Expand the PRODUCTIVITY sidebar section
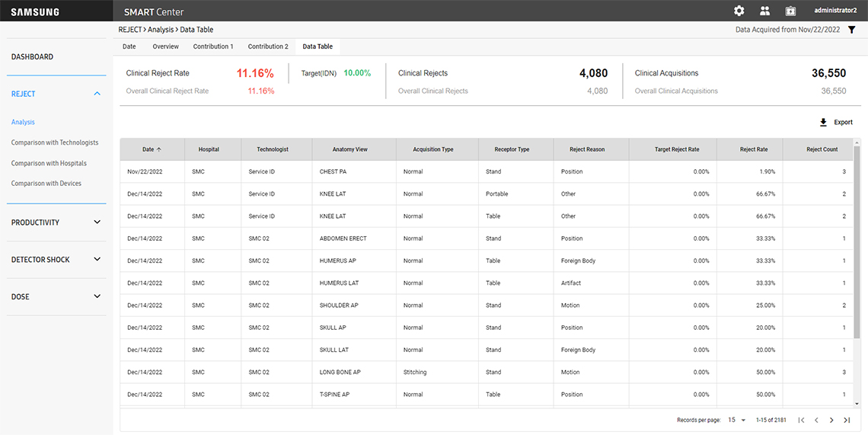 (97, 222)
